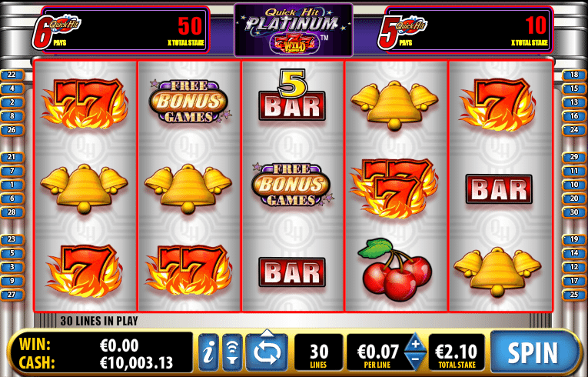Increase stake per line with plus arrow
Screen dimensions: 588x377
pos(415,343)
